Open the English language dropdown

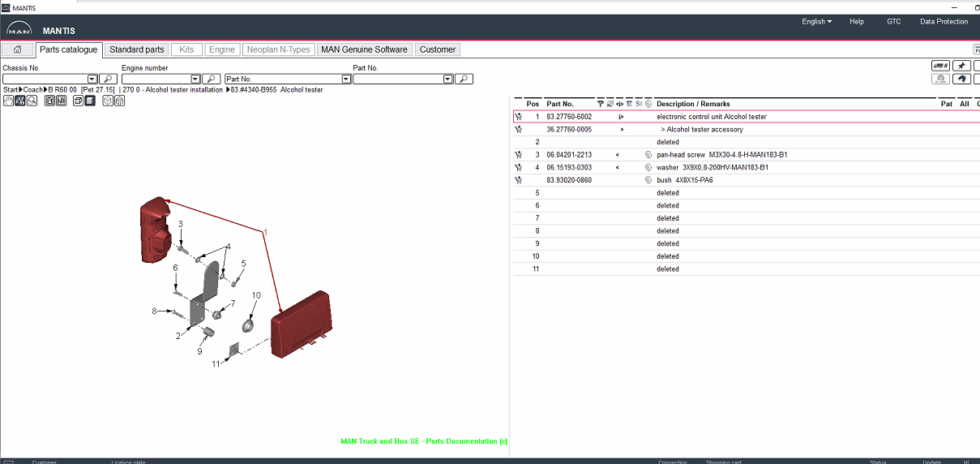point(816,22)
